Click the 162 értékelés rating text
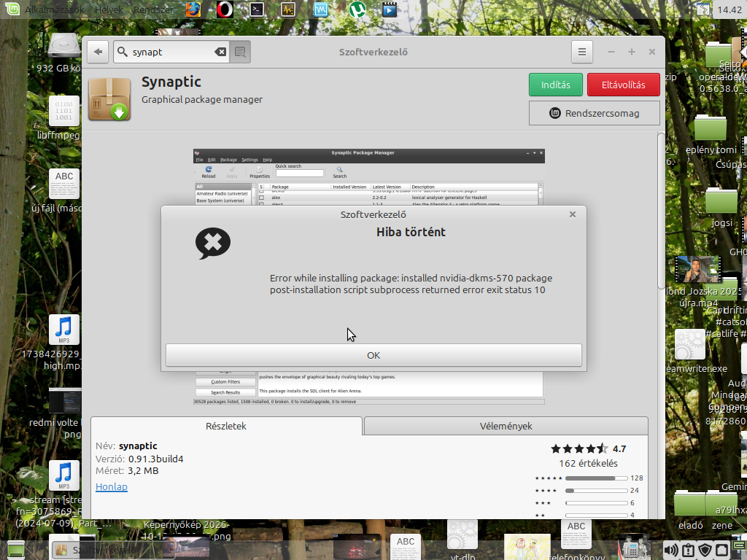 pyautogui.click(x=588, y=463)
